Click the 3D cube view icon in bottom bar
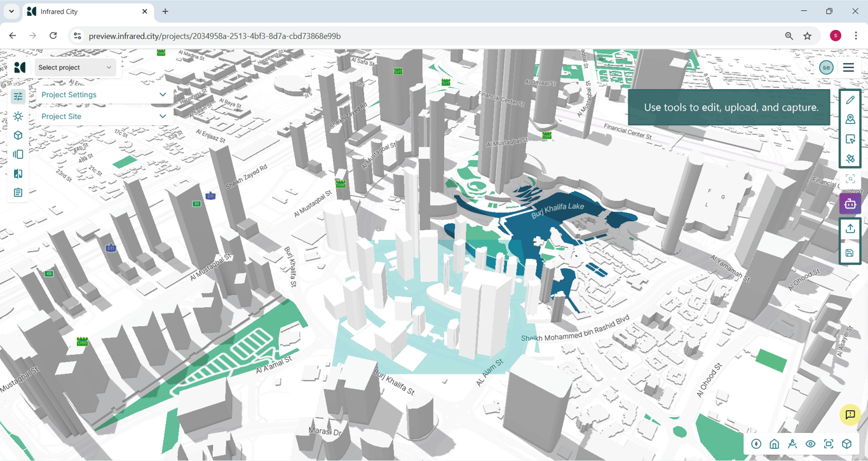Viewport: 868px width, 461px height. 847,444
